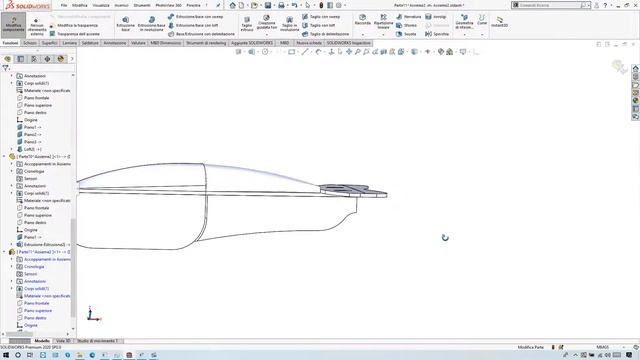Toggle Hide/Show Items in heads-up toolbar
This screenshot has width=640, height=360.
(x=427, y=52)
